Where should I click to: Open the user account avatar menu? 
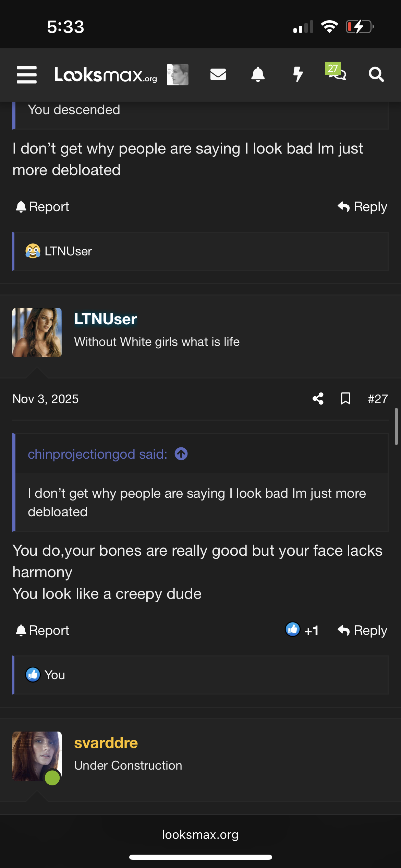(178, 74)
